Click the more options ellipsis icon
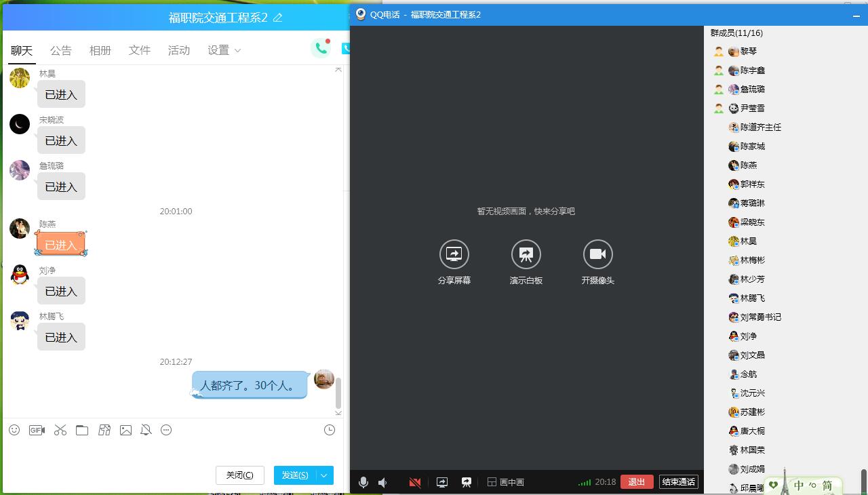868x495 pixels. click(x=166, y=430)
